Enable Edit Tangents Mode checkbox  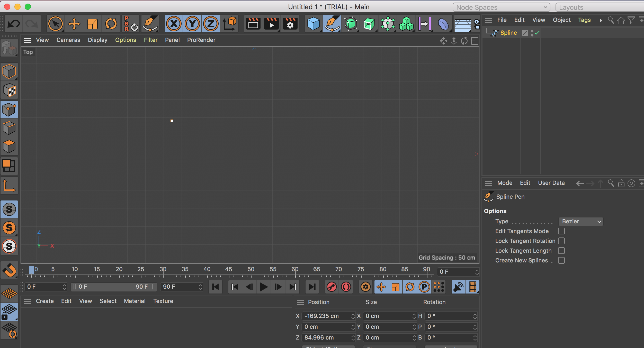click(561, 231)
